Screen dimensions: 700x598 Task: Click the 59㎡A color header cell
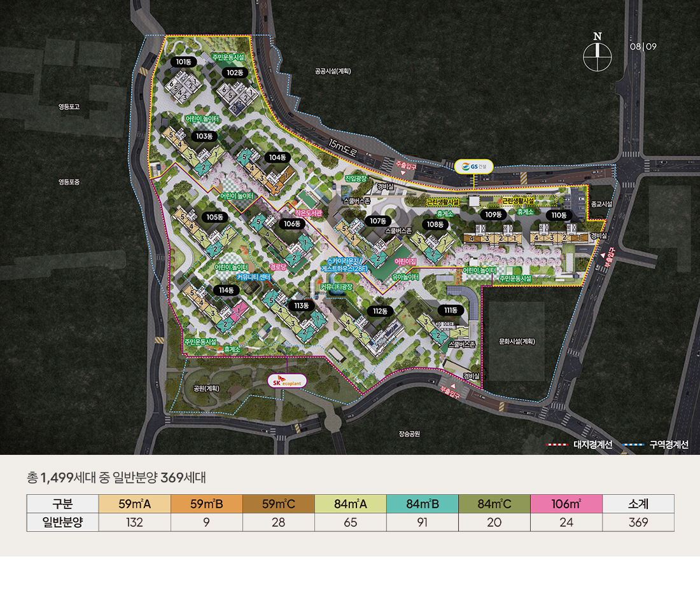pyautogui.click(x=134, y=504)
